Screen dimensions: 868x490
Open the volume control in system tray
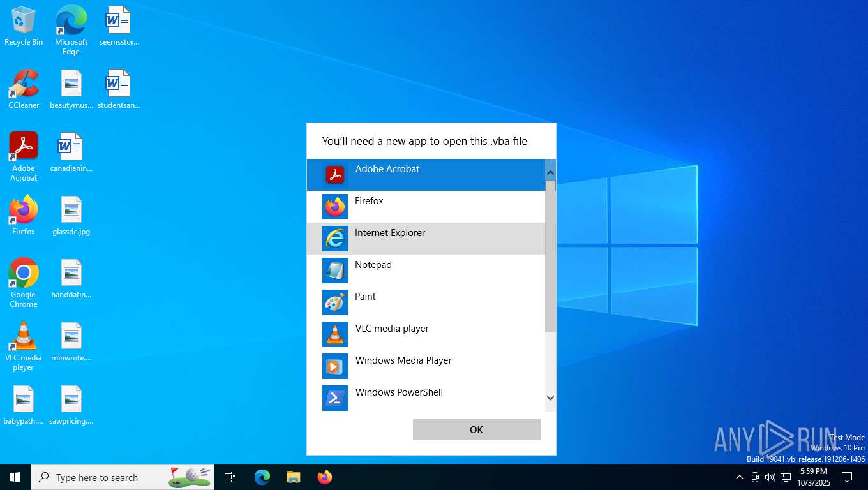770,477
